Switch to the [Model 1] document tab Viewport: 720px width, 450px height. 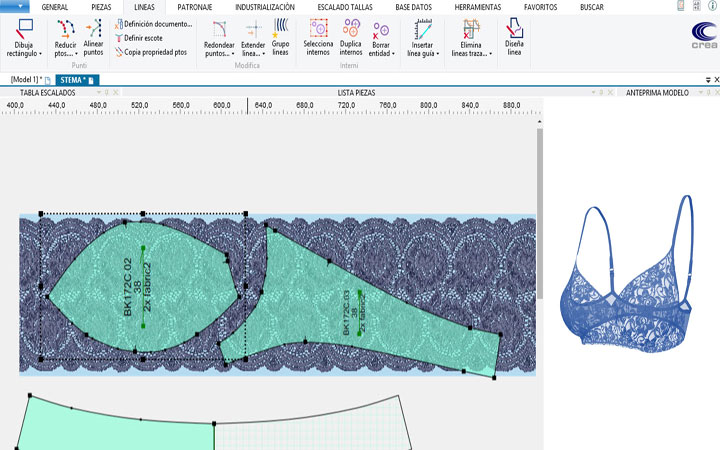pos(25,79)
